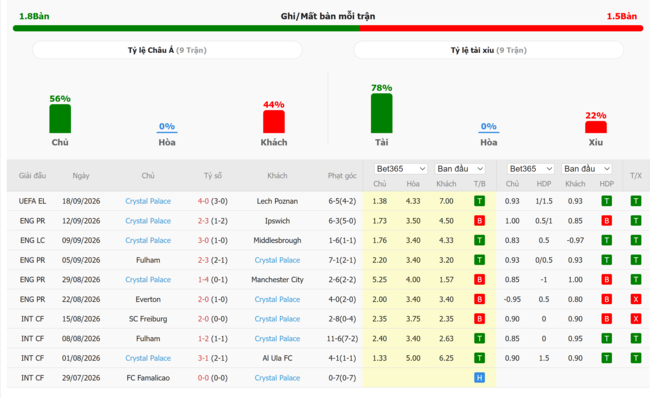Click green T T/B badge in Al Ula FC row
Screen dimensions: 650x398
pyautogui.click(x=480, y=358)
